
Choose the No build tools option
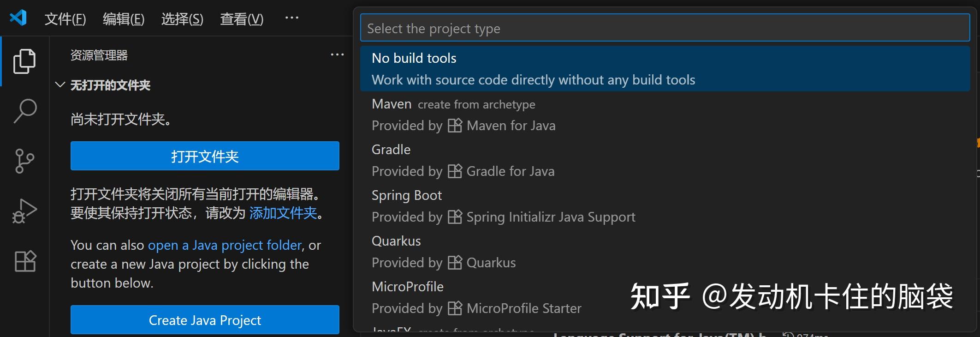point(665,68)
